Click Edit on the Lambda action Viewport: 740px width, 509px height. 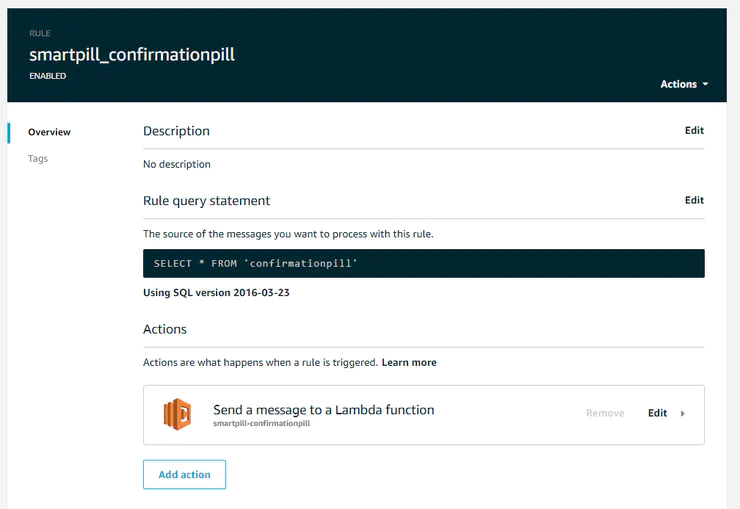[657, 413]
